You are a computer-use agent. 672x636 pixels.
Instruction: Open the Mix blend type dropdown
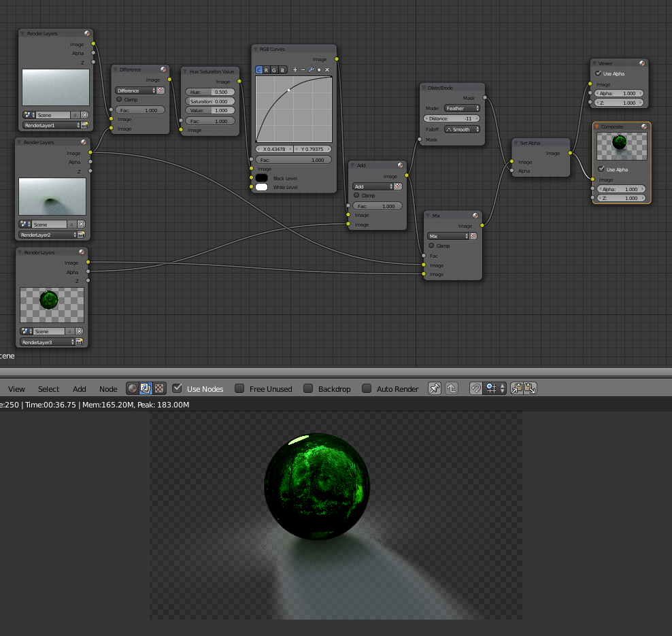[448, 236]
